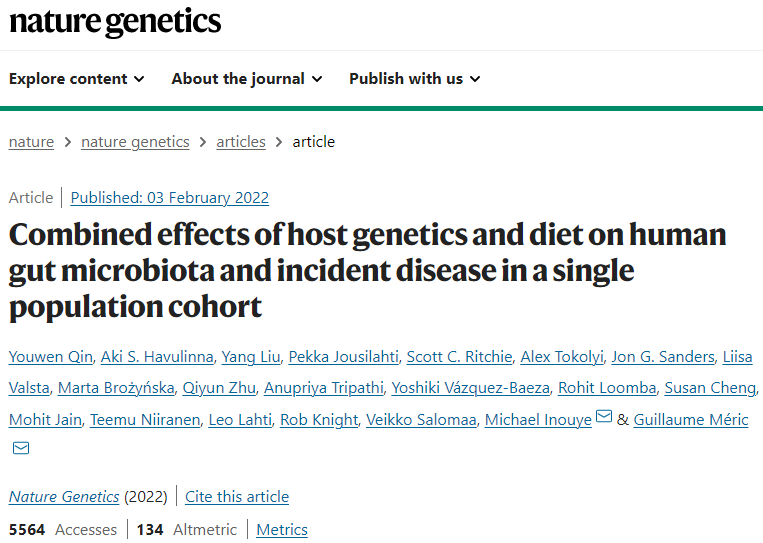Open the About the journal menu
The width and height of the screenshot is (763, 543).
(x=247, y=79)
